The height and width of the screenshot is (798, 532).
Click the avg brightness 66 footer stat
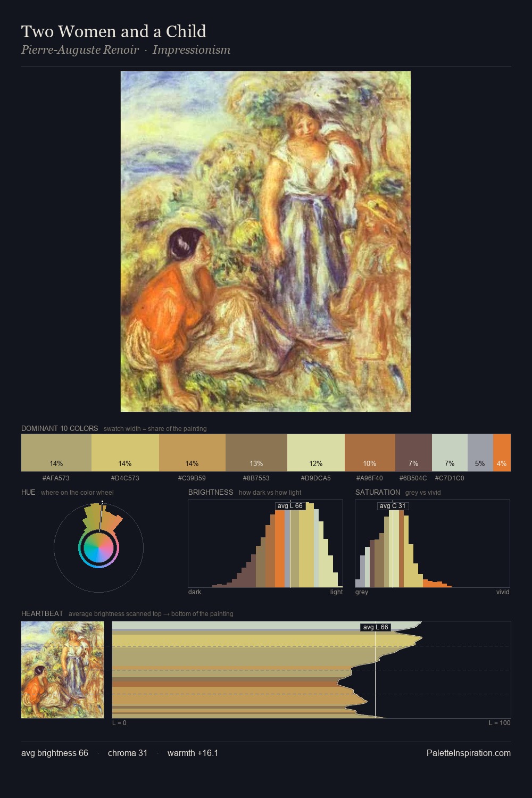point(55,753)
